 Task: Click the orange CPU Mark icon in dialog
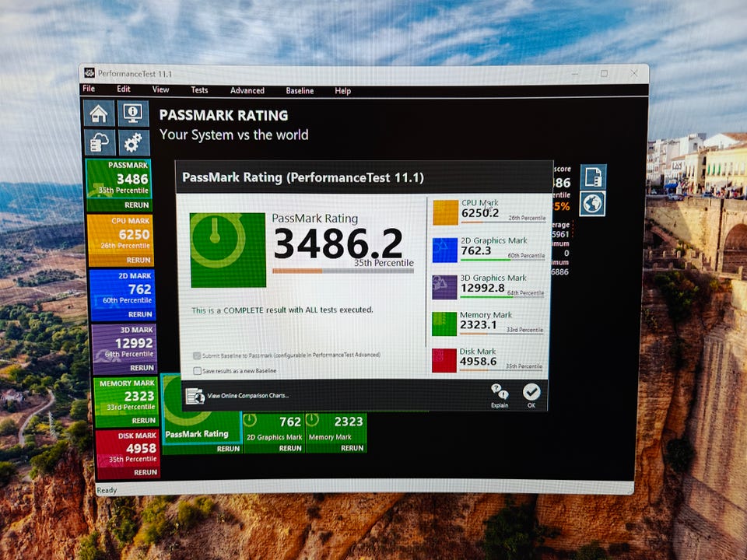445,212
